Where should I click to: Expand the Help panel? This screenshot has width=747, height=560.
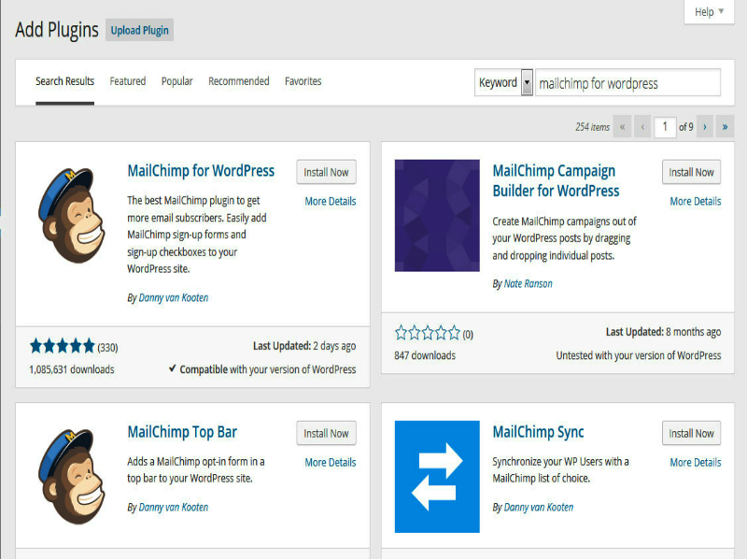pos(709,12)
